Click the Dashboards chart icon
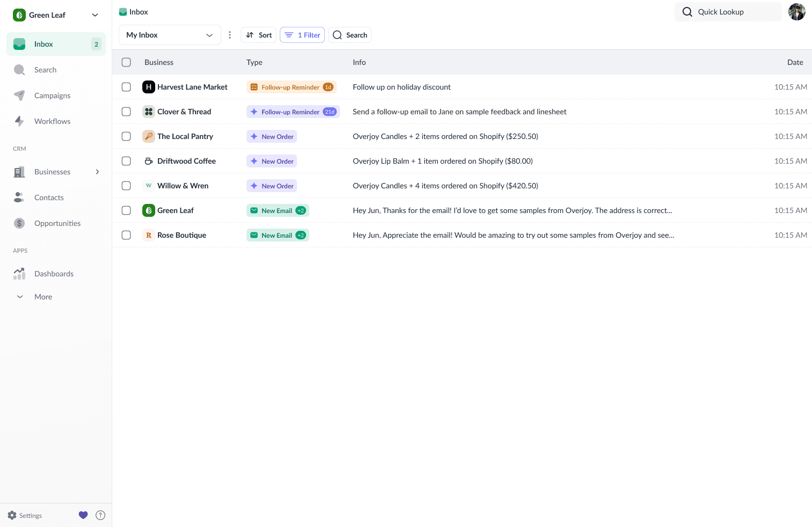This screenshot has height=527, width=812. click(19, 274)
